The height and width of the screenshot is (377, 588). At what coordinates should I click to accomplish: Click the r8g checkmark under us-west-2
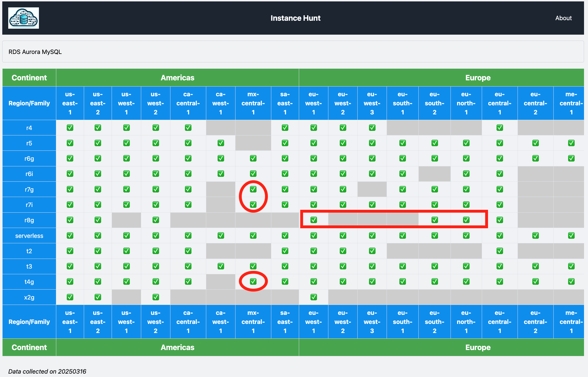[156, 220]
